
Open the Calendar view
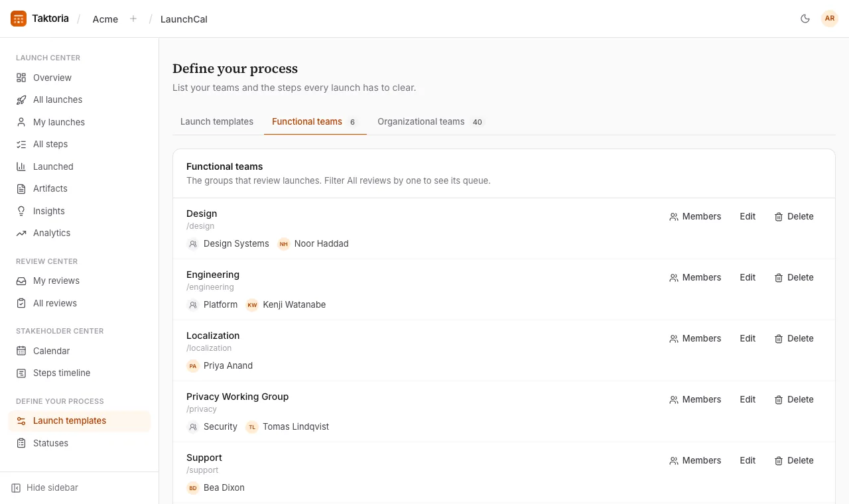pos(80,351)
